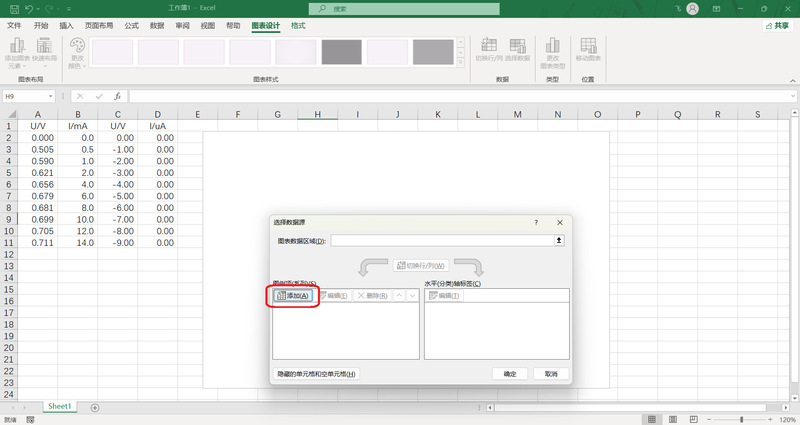Open the Quick Access Toolbar customize arrow
800x425 pixels.
tap(69, 9)
